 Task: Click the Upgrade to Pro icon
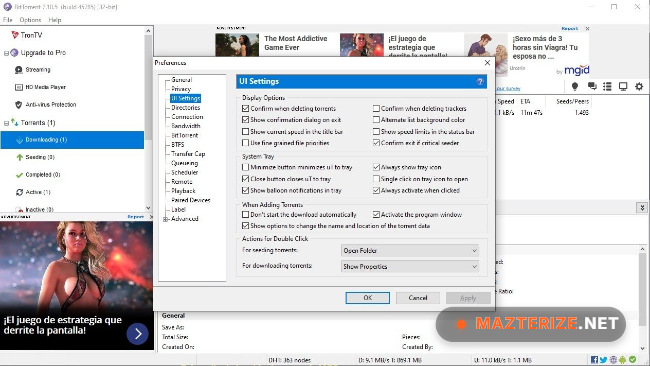tap(15, 53)
